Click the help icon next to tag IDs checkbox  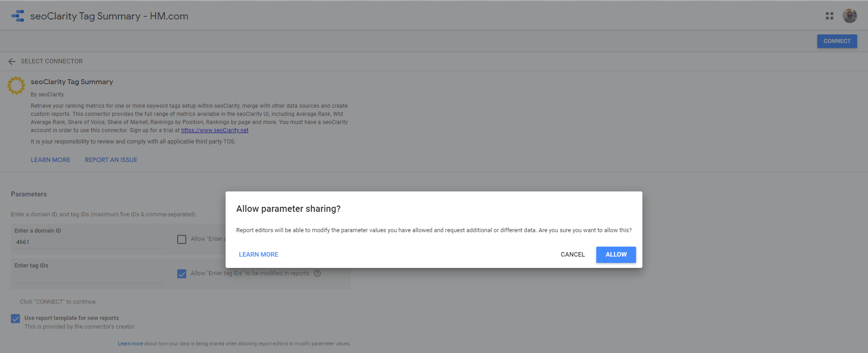[317, 273]
